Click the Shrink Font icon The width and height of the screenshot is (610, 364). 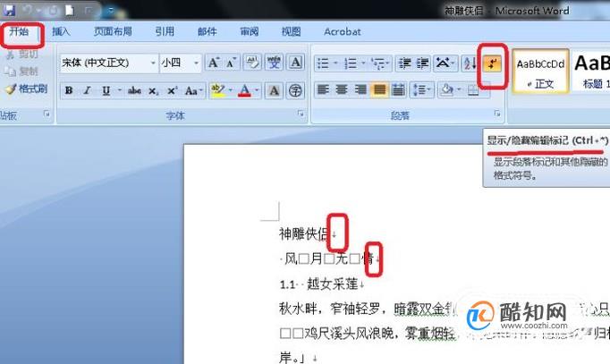(x=231, y=63)
